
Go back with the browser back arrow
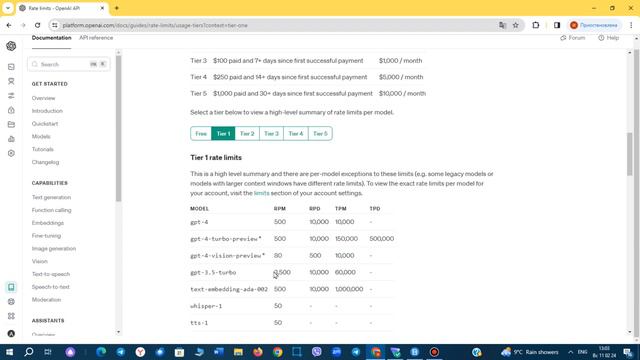pyautogui.click(x=9, y=25)
